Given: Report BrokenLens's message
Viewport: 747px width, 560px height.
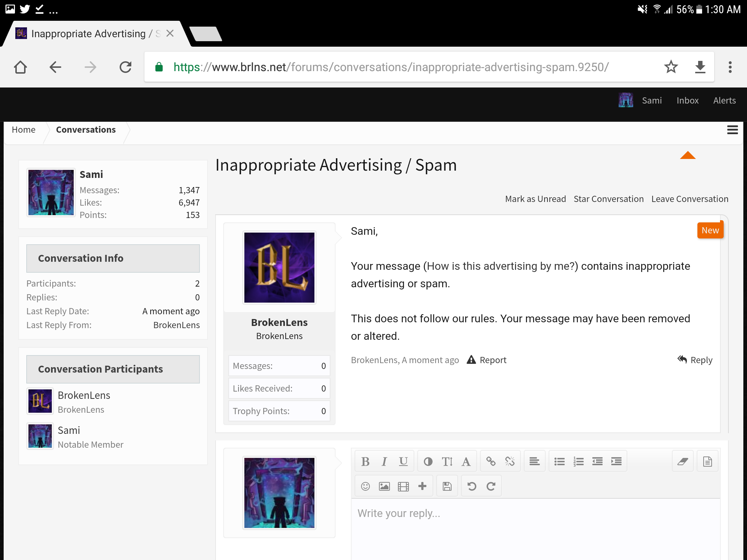Looking at the screenshot, I should click(x=487, y=360).
